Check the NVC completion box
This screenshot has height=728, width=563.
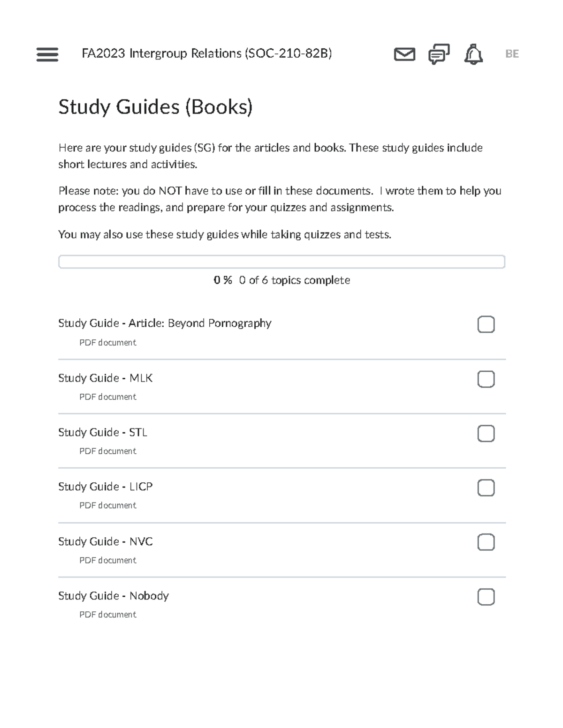[x=486, y=542]
